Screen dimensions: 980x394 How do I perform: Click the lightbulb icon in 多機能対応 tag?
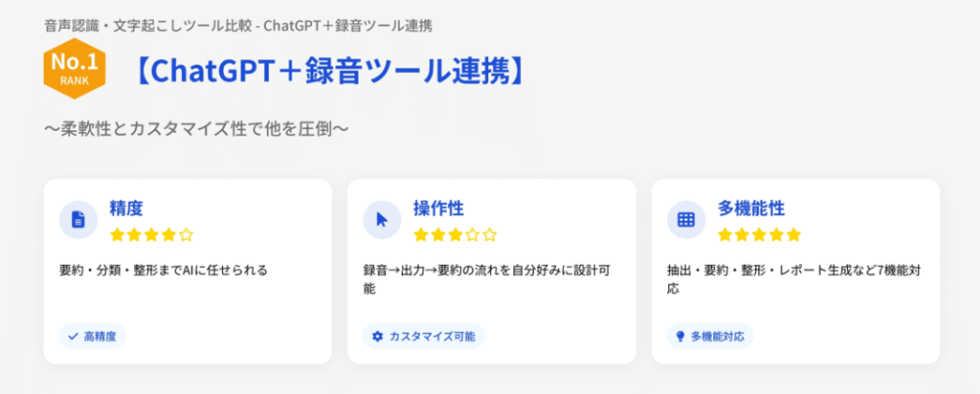click(679, 337)
